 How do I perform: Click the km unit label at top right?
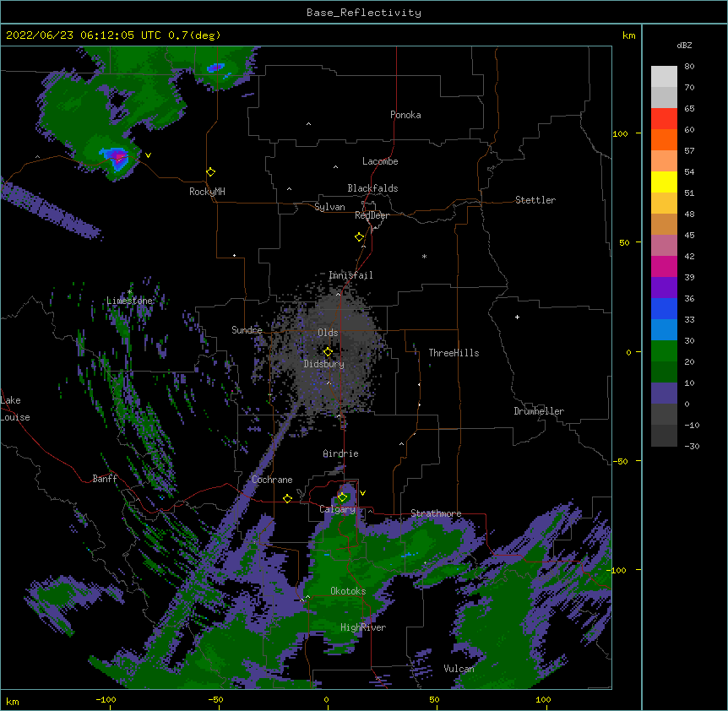point(628,35)
